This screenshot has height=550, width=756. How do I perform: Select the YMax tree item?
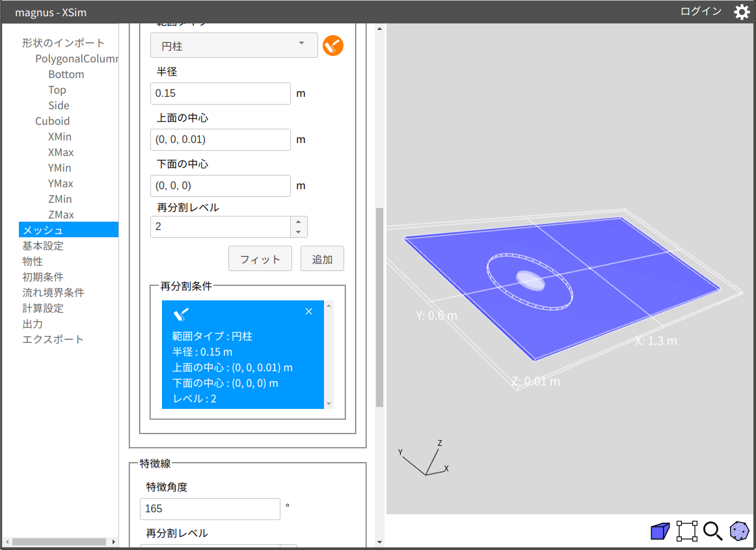[61, 183]
